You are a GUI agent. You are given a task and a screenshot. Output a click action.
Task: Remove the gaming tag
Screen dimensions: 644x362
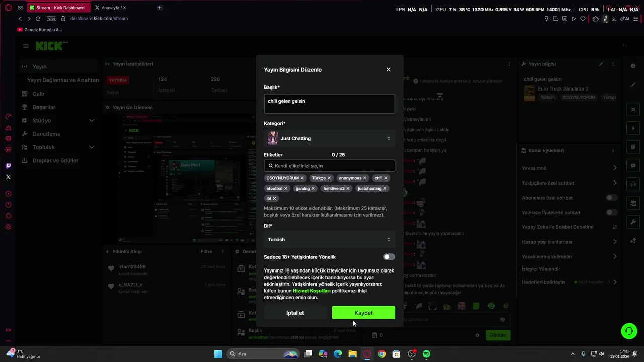coord(313,188)
